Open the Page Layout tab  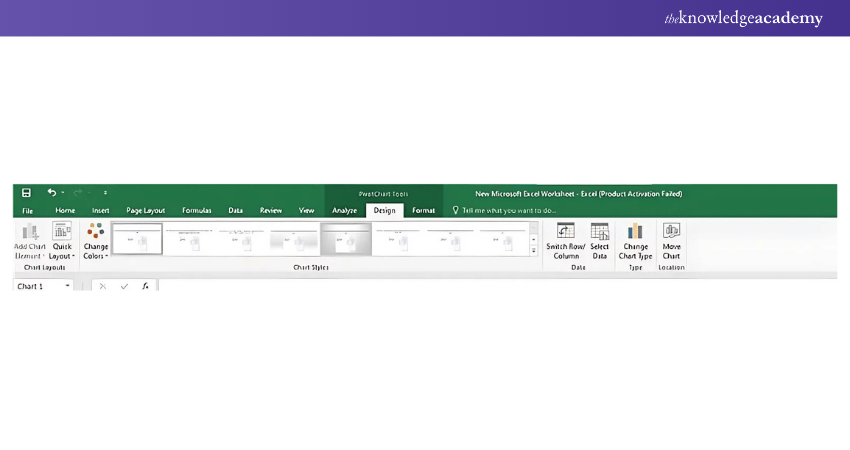pyautogui.click(x=146, y=210)
